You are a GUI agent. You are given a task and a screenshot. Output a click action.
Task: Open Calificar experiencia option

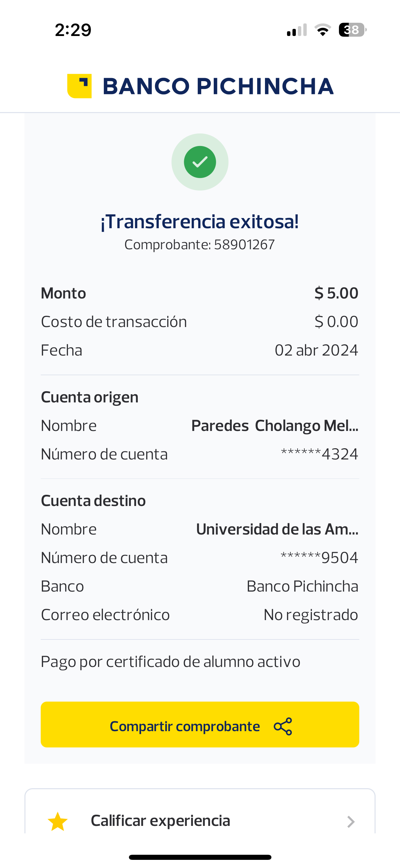160,821
